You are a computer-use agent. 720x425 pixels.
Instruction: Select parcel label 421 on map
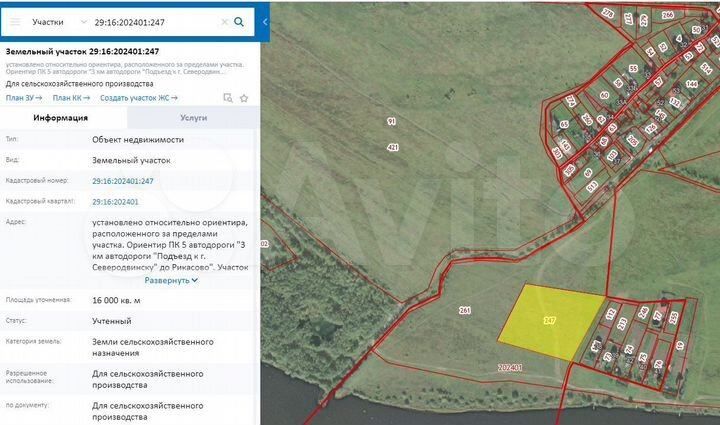click(393, 147)
